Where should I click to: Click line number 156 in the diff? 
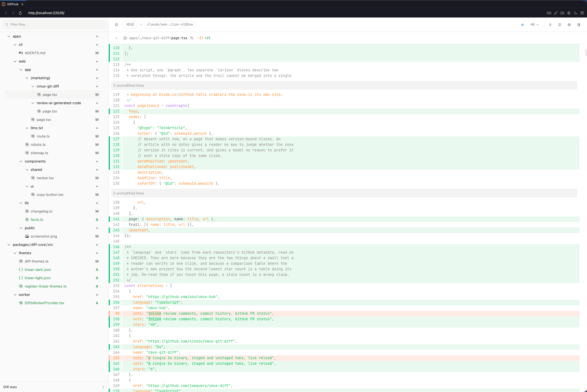(116, 302)
